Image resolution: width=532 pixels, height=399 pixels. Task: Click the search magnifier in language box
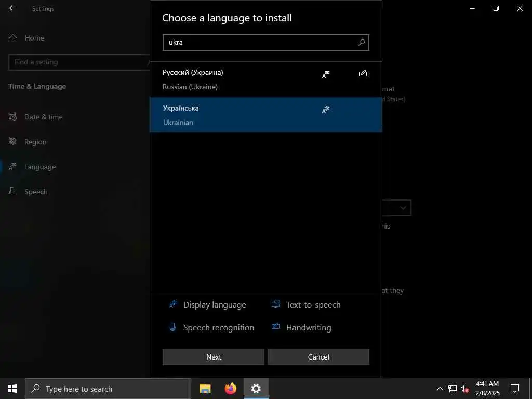[362, 43]
